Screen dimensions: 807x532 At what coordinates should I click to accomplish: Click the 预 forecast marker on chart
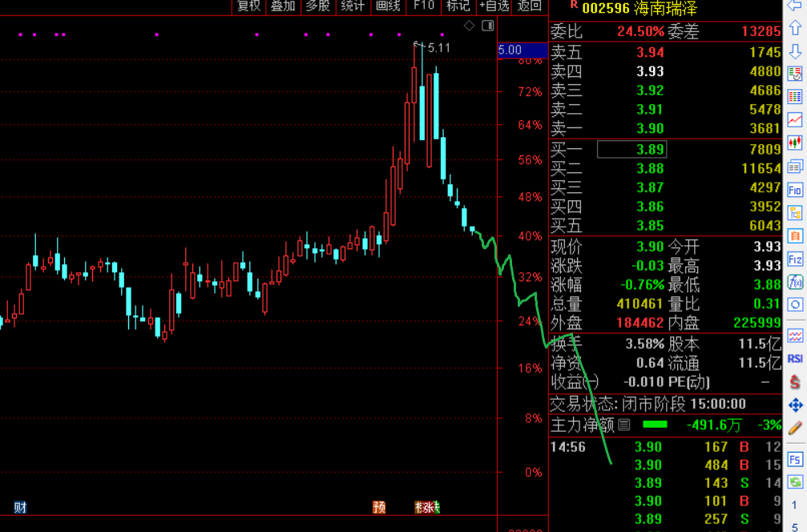[x=379, y=508]
